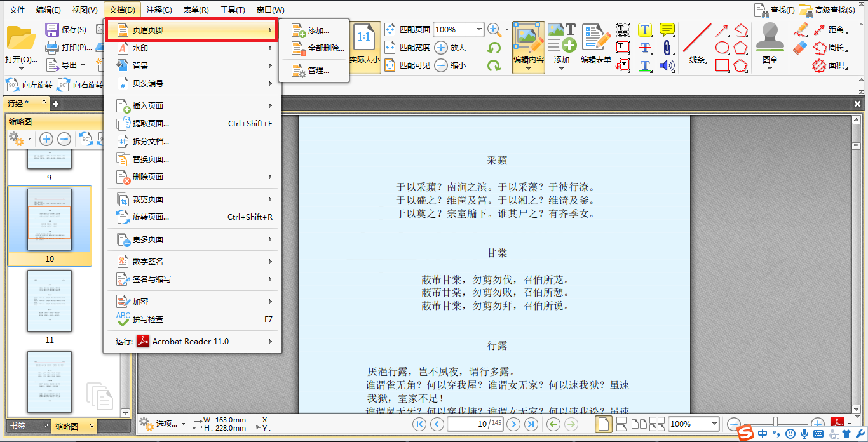This screenshot has width=868, height=442.
Task: Open the Options (选项) dropdown in status bar
Action: pos(163,424)
